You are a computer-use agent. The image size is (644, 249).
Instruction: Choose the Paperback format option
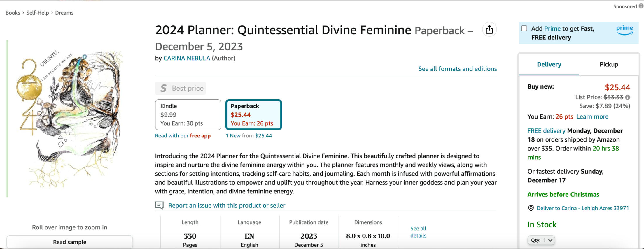(x=253, y=114)
